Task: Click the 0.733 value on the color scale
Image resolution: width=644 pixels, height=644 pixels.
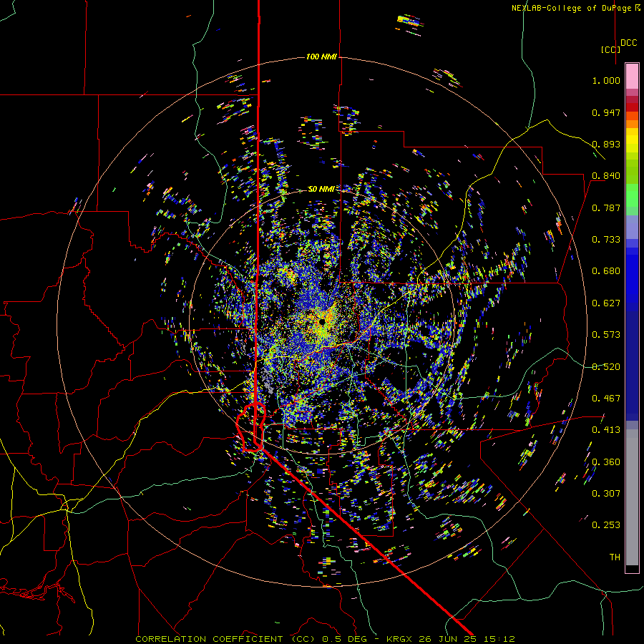Action: [x=606, y=240]
